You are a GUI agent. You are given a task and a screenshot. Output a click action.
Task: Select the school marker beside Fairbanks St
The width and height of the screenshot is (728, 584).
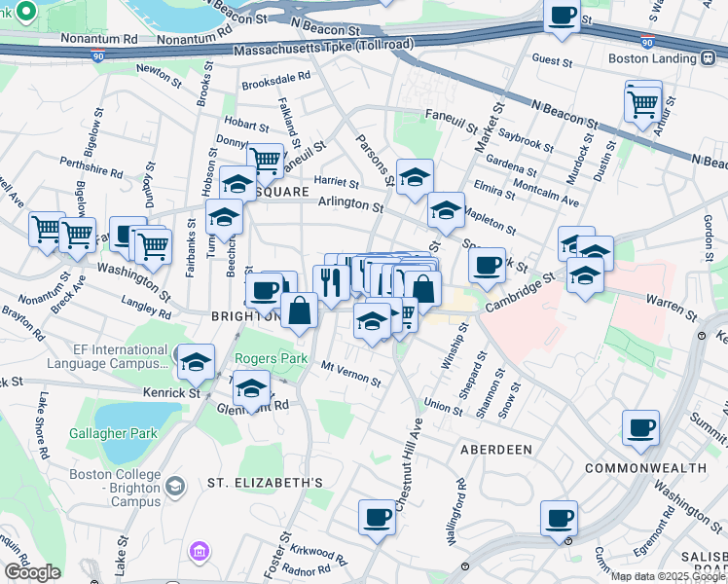point(224,219)
